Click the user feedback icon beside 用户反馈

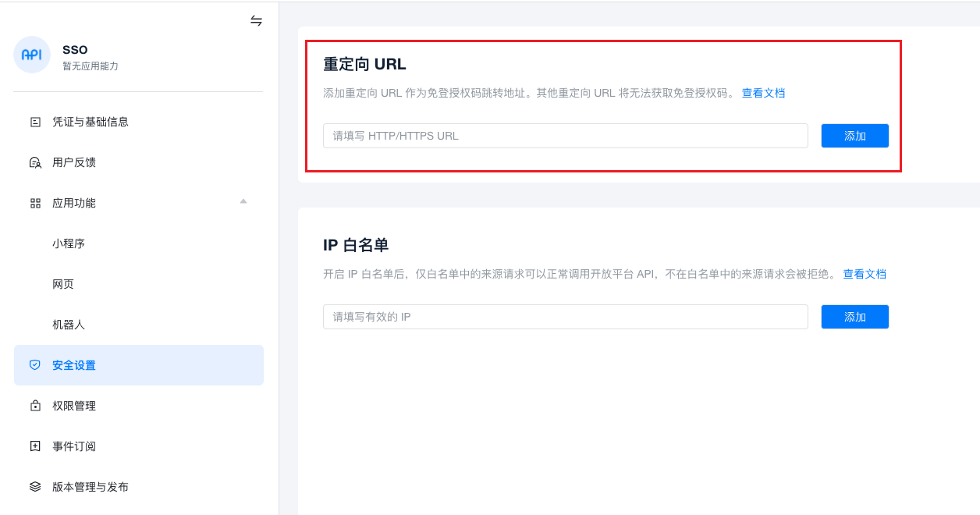pos(35,162)
